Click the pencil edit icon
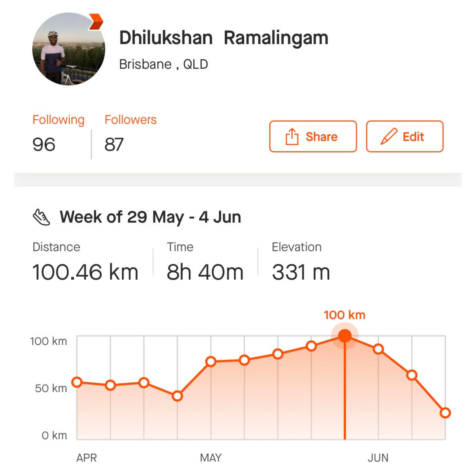476x476 pixels. (x=389, y=136)
